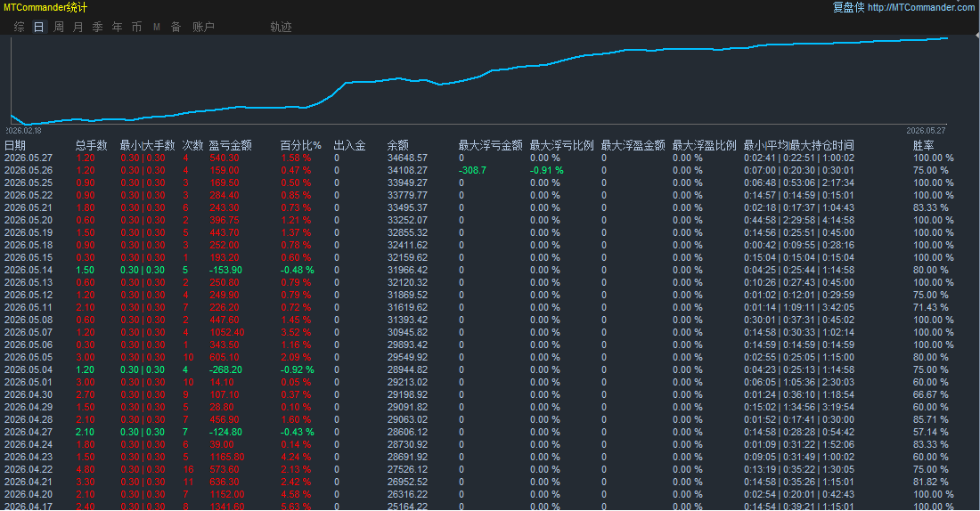Viewport: 980px width, 511px height.
Task: Click the 总手数 column header
Action: coord(91,145)
